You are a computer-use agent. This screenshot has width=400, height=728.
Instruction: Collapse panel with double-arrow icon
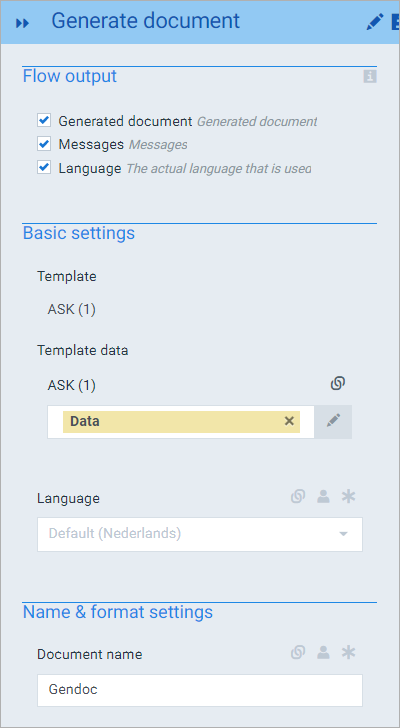coord(22,23)
